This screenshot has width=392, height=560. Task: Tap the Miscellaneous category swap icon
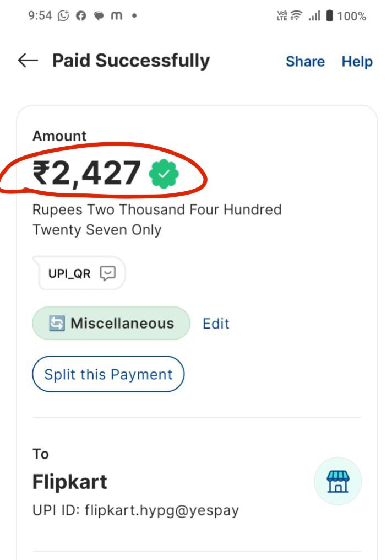57,323
